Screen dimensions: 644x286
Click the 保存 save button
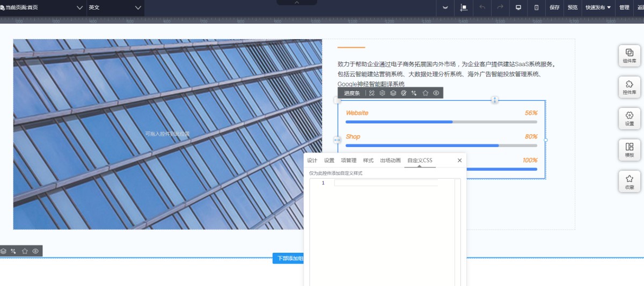pos(554,8)
